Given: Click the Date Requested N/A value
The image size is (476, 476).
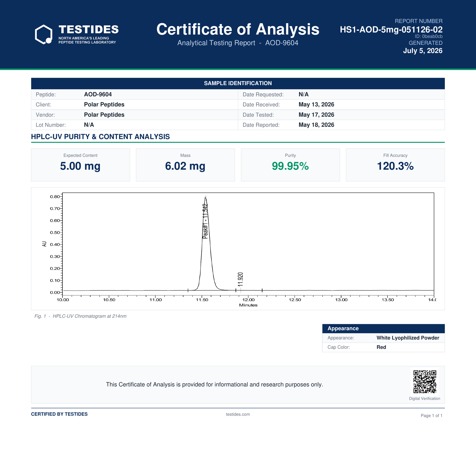Looking at the screenshot, I should tap(304, 94).
